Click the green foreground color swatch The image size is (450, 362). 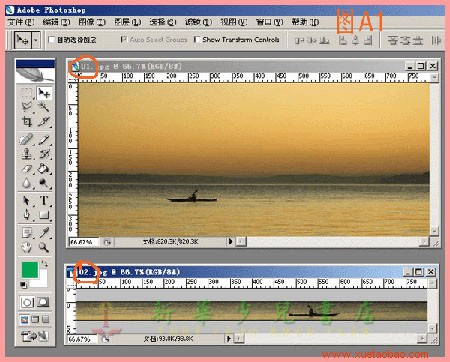30,270
